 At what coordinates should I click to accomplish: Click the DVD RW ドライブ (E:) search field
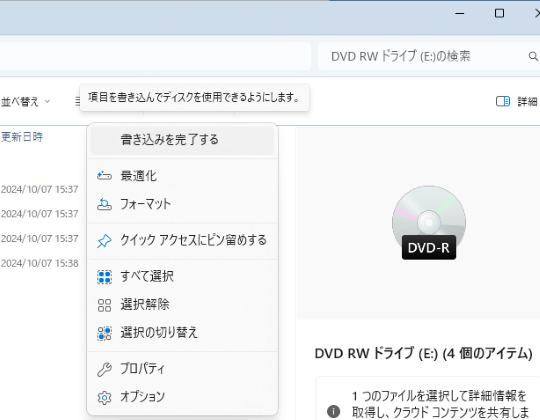[429, 56]
